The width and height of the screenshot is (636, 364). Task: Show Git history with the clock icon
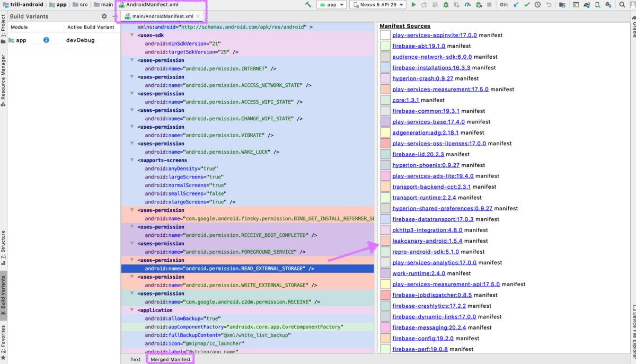pyautogui.click(x=537, y=5)
